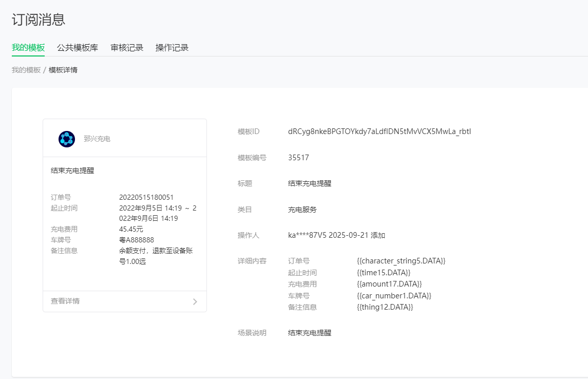Click the 我的模板 breadcrumb link
Image resolution: width=588 pixels, height=379 pixels.
[x=26, y=70]
